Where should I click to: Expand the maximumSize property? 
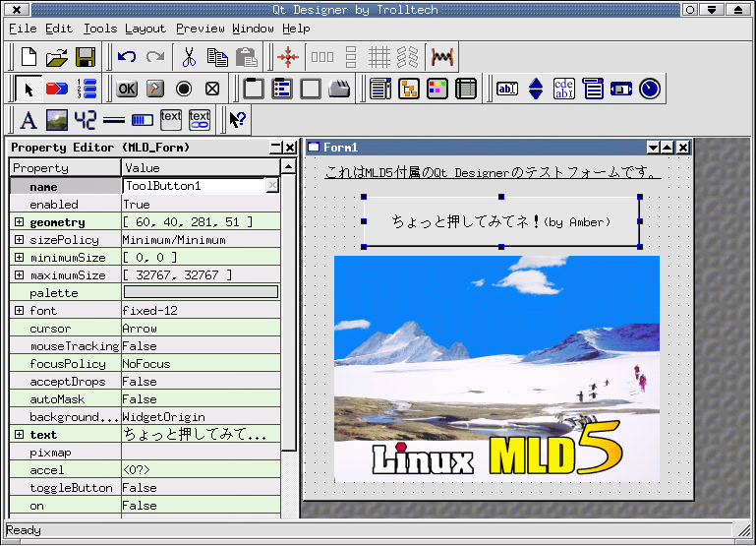point(19,274)
